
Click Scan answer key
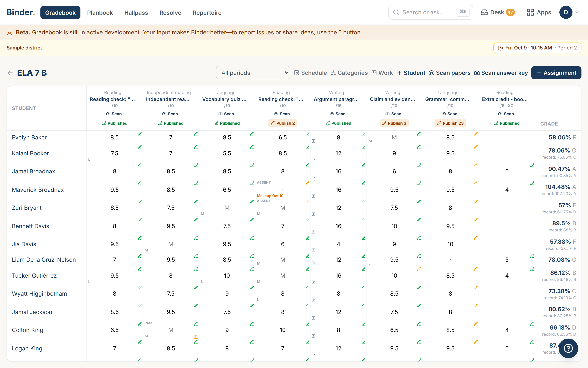coord(501,73)
